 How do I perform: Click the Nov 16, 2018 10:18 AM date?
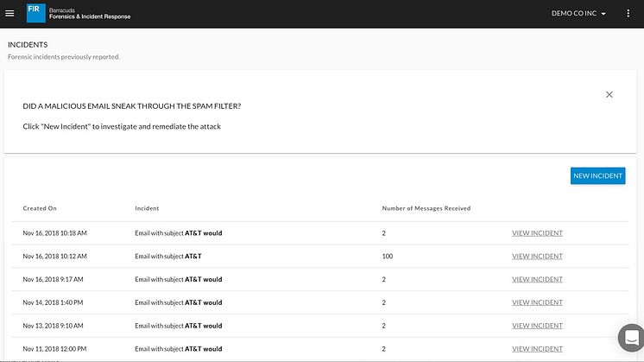coord(54,233)
